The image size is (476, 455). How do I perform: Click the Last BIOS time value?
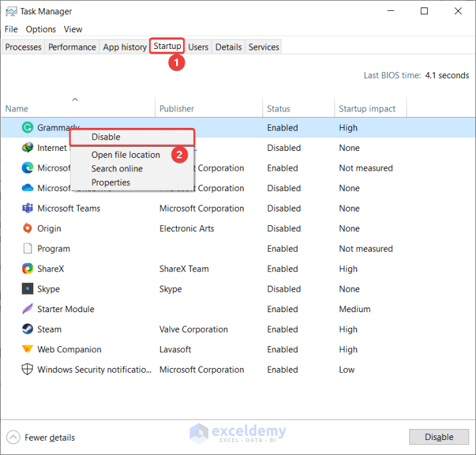447,75
